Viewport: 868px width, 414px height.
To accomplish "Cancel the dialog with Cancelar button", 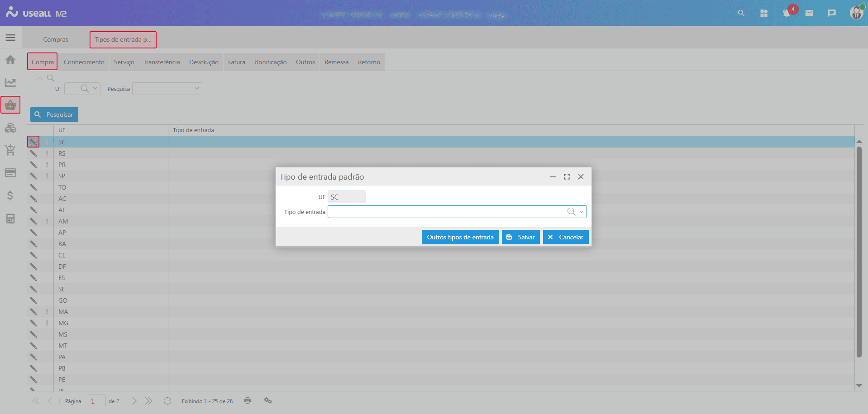I will pos(566,237).
